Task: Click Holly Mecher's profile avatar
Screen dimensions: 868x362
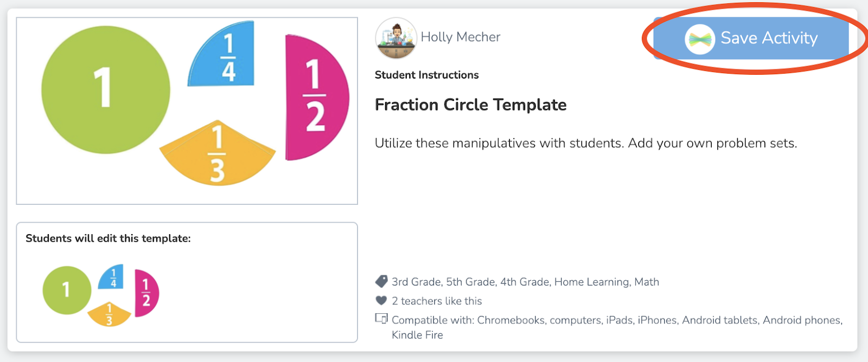Action: pyautogui.click(x=396, y=37)
